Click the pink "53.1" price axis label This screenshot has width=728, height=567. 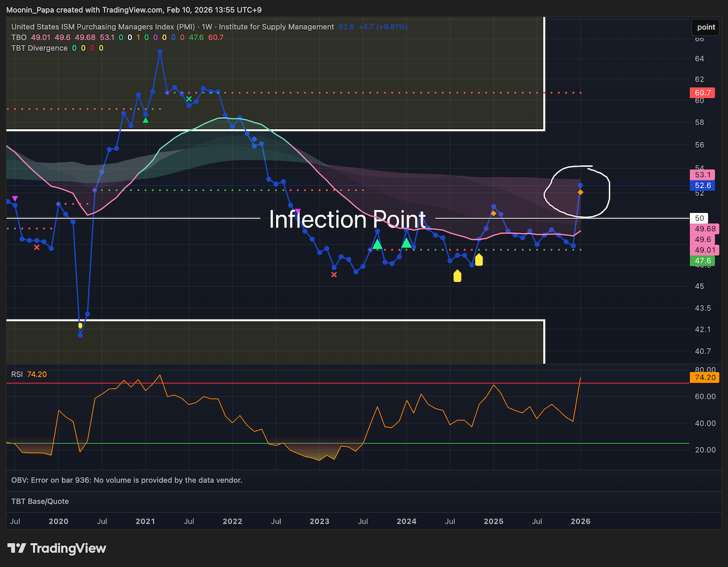(703, 175)
